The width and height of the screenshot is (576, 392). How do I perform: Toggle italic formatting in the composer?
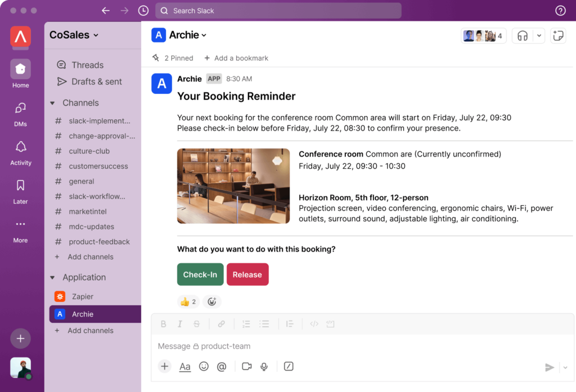[x=180, y=323]
